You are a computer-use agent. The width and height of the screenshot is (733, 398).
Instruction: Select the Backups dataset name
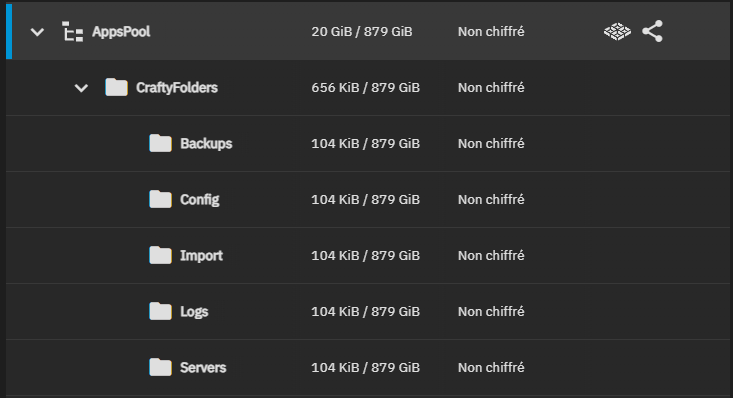pos(206,144)
